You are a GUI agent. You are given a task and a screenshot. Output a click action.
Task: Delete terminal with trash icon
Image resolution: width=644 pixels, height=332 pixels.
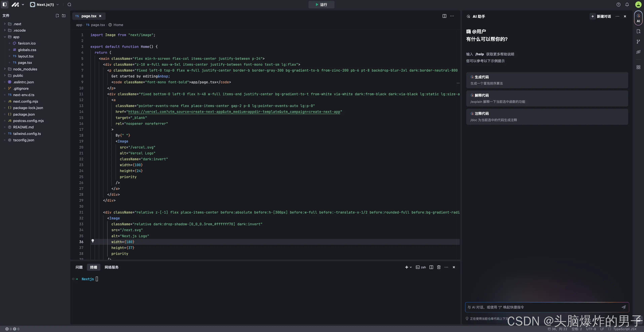pos(439,267)
